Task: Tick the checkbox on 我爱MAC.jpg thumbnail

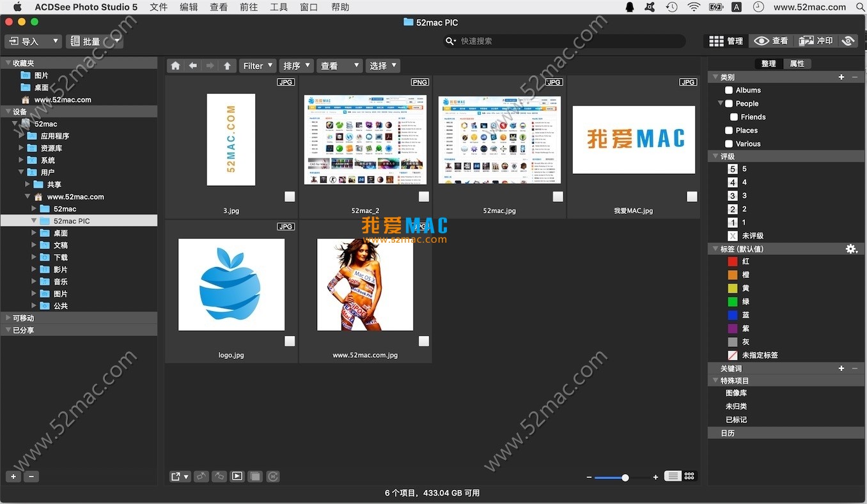Action: (x=692, y=197)
